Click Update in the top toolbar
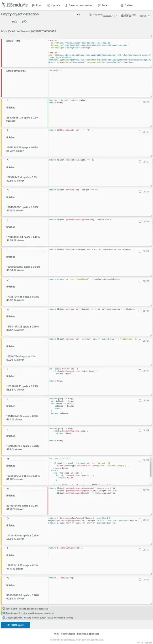Screen dimensions: 153x644 (54, 5)
